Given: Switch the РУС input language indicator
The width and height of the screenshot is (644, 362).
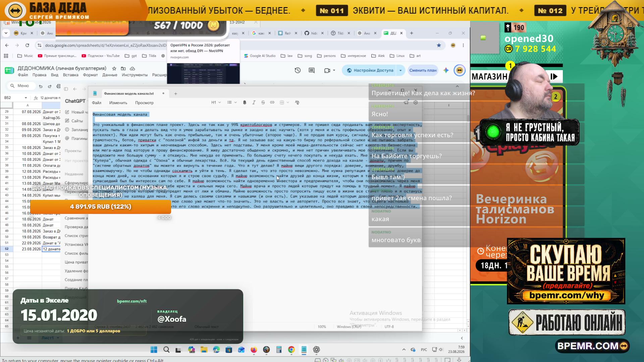Looking at the screenshot, I should 424,350.
